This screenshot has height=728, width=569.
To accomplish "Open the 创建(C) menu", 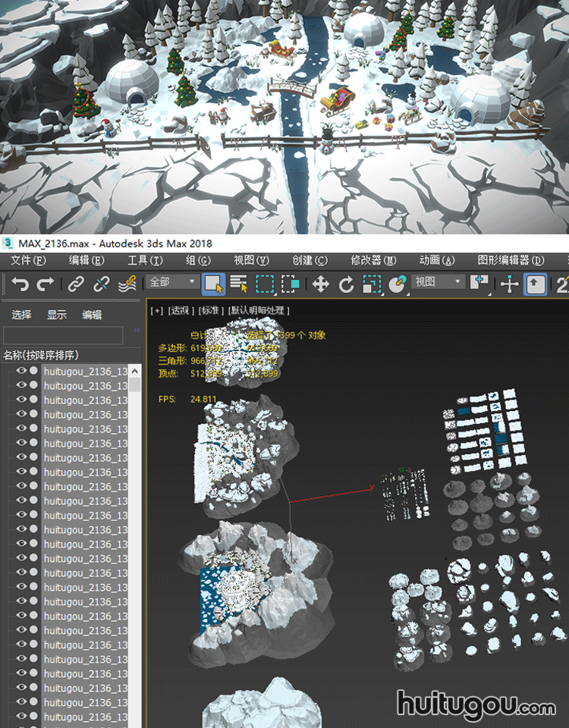I will (x=310, y=260).
